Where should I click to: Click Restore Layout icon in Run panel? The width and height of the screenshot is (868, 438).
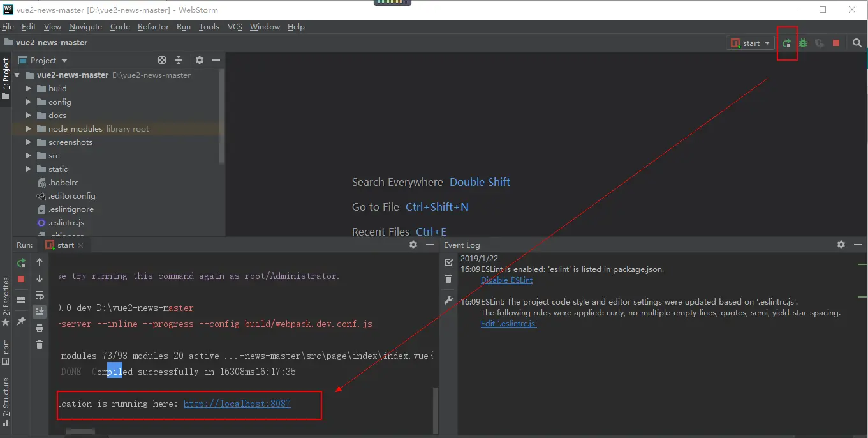(x=21, y=299)
